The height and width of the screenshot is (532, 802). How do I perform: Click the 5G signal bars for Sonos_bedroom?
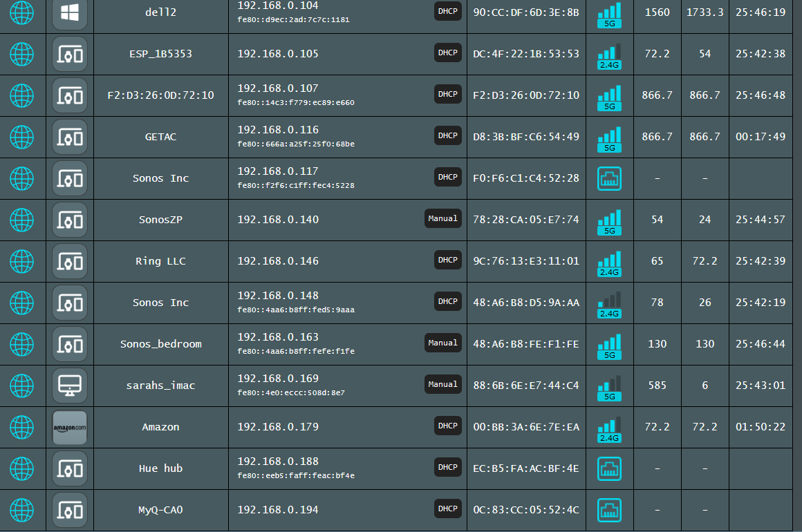coord(610,346)
